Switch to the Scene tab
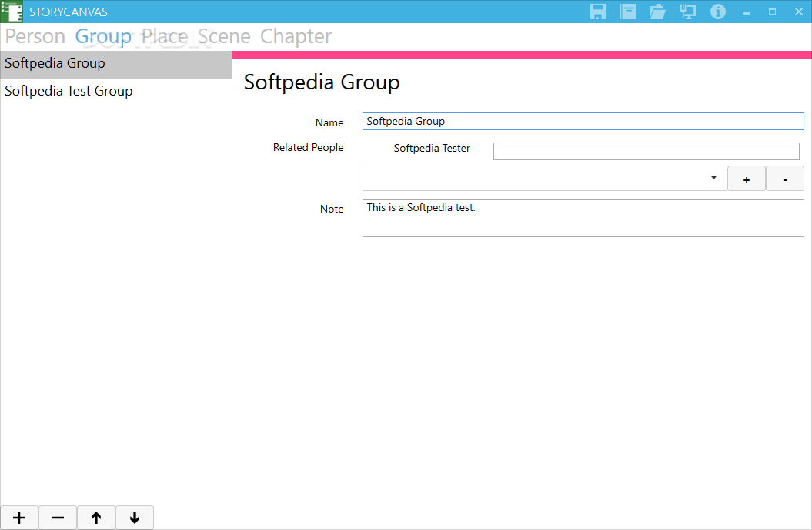 tap(224, 36)
